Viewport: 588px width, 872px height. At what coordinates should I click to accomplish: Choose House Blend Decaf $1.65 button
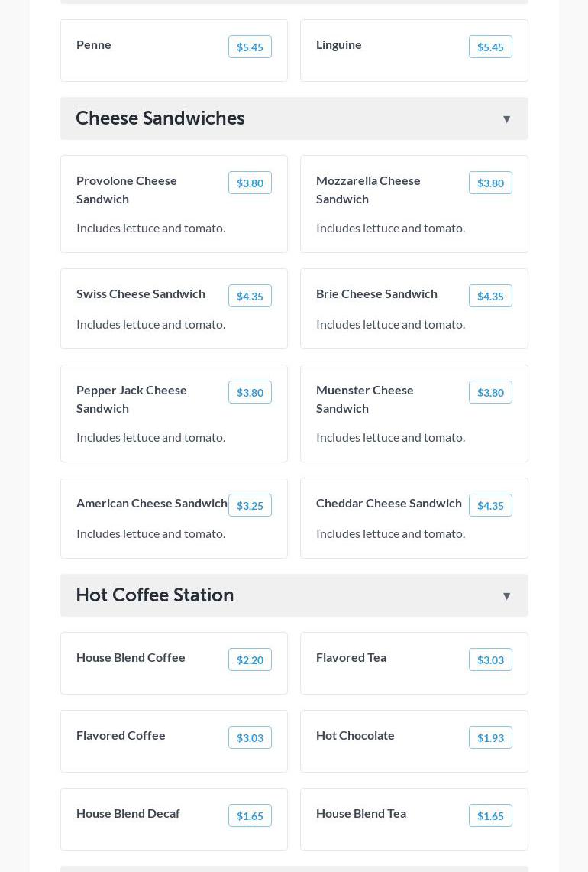250,816
